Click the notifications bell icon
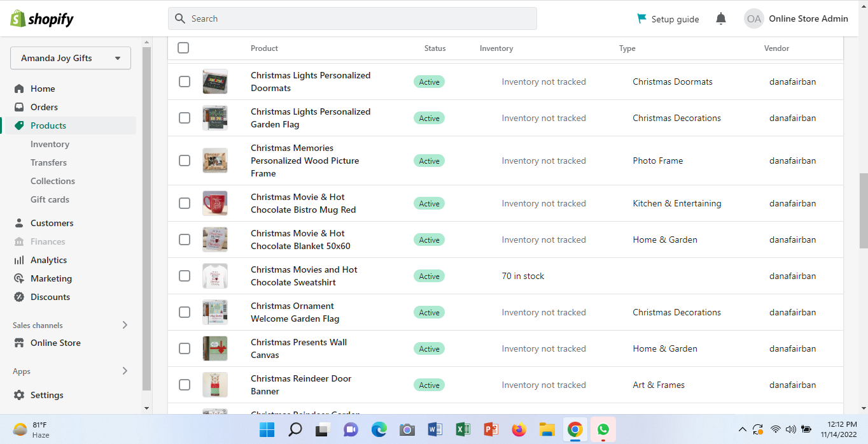 point(720,19)
